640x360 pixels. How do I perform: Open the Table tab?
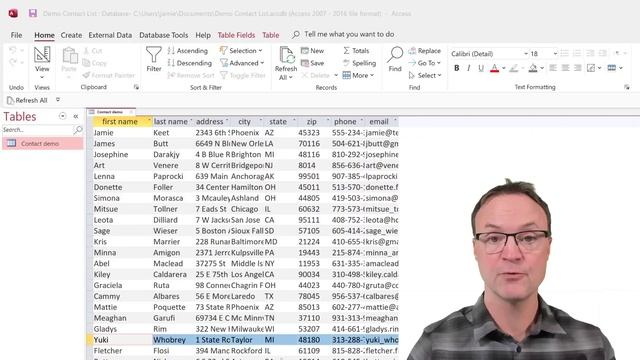coord(271,35)
